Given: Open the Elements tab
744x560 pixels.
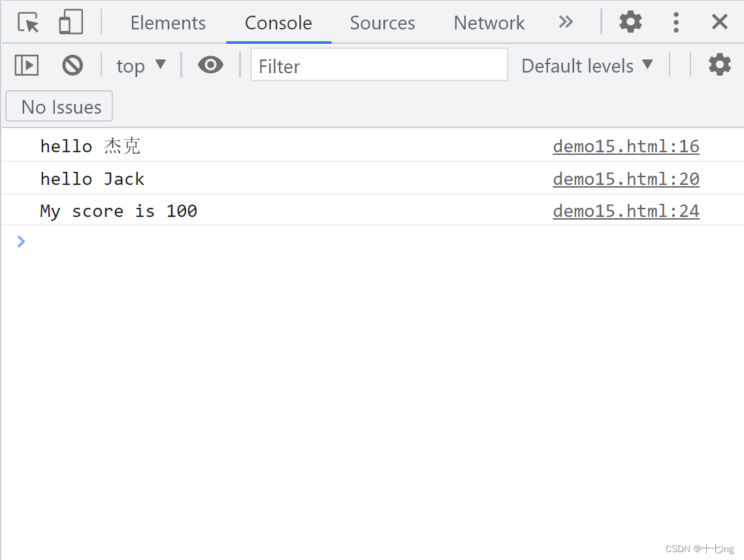Looking at the screenshot, I should 168,23.
